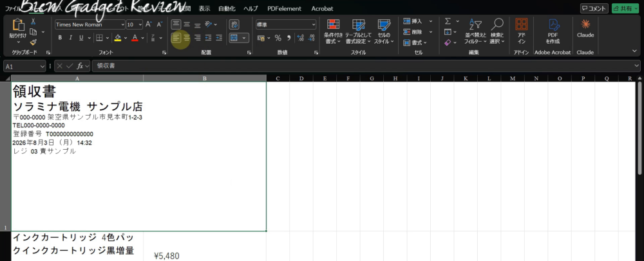Decrease decimal places icon
Viewport: 644px width, 261px height.
coord(312,38)
